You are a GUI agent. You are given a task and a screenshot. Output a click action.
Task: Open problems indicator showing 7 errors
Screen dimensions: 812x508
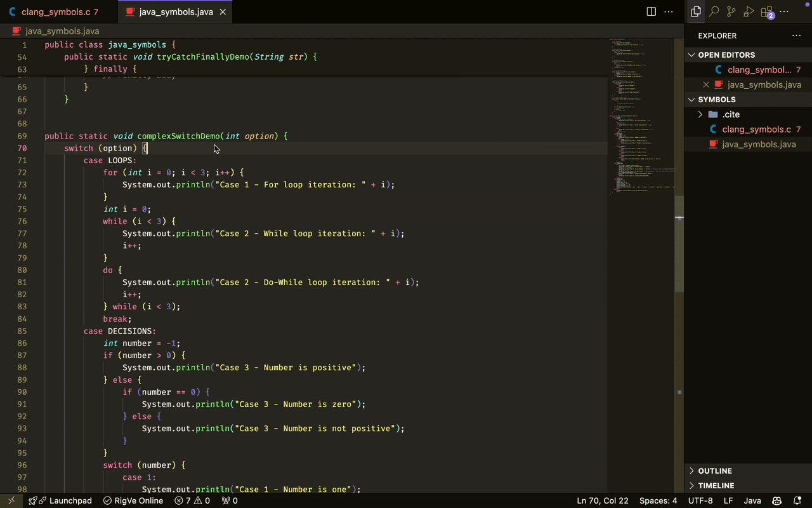pyautogui.click(x=192, y=500)
